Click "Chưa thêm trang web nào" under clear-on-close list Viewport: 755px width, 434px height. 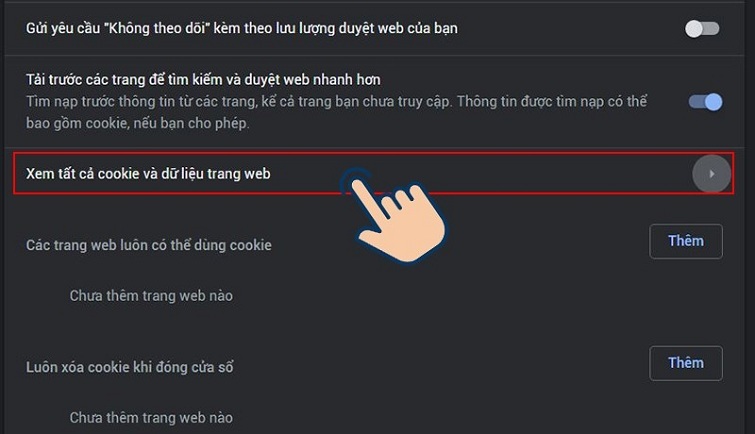pyautogui.click(x=151, y=418)
